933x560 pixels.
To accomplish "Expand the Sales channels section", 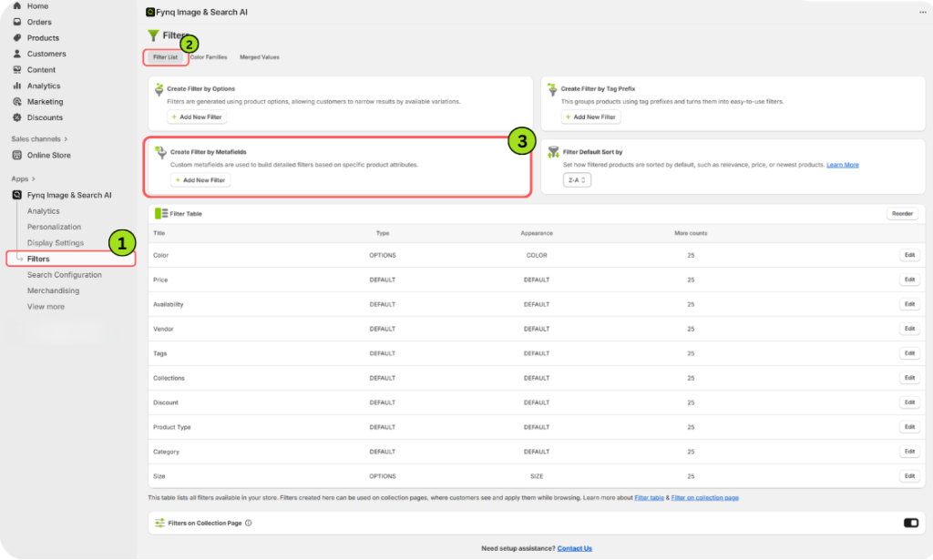I will 39,139.
